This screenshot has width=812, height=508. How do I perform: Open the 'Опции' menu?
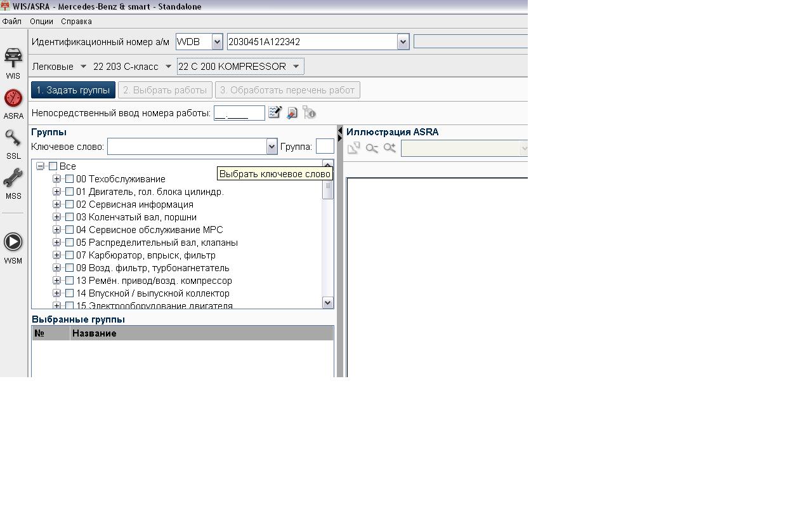(x=41, y=21)
